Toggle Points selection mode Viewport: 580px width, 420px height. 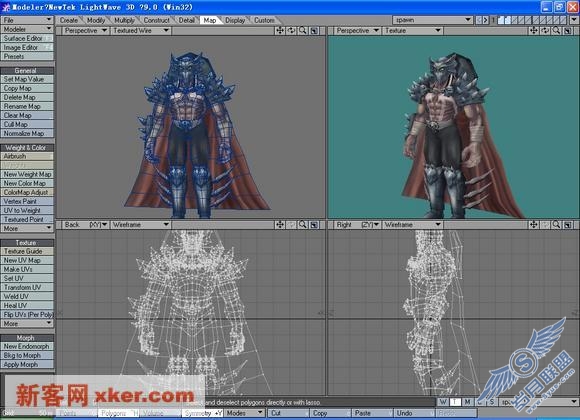[x=77, y=413]
